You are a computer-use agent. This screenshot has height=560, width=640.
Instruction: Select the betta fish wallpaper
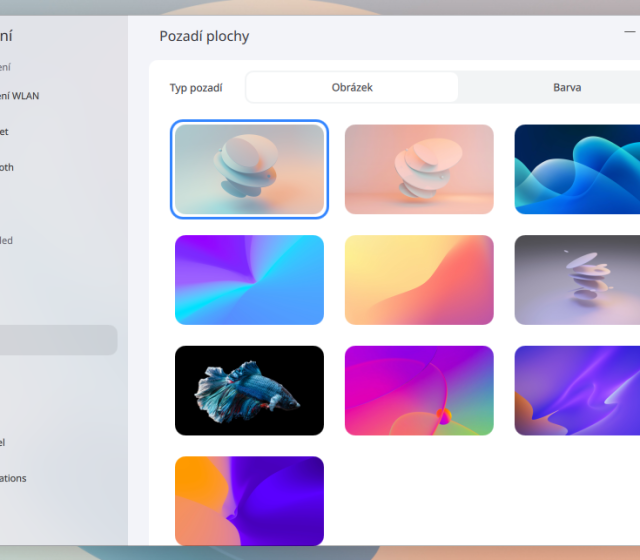(x=249, y=391)
